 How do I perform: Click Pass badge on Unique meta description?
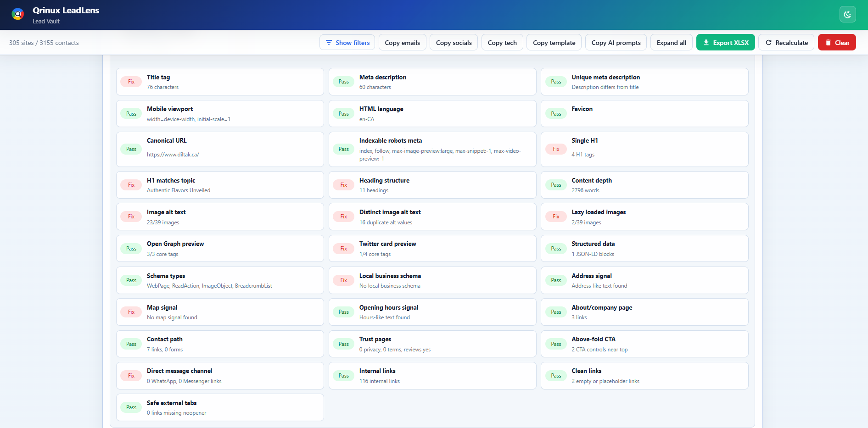tap(556, 82)
